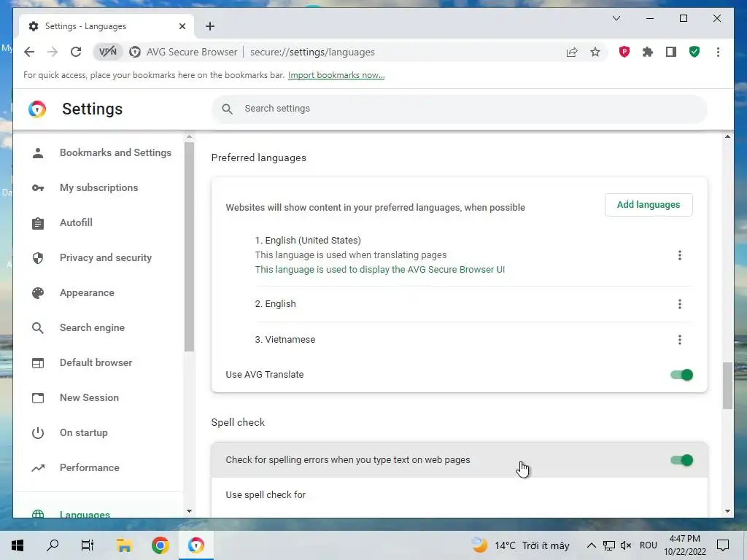The image size is (747, 560).
Task: Open Windows taskbar search
Action: 53,545
